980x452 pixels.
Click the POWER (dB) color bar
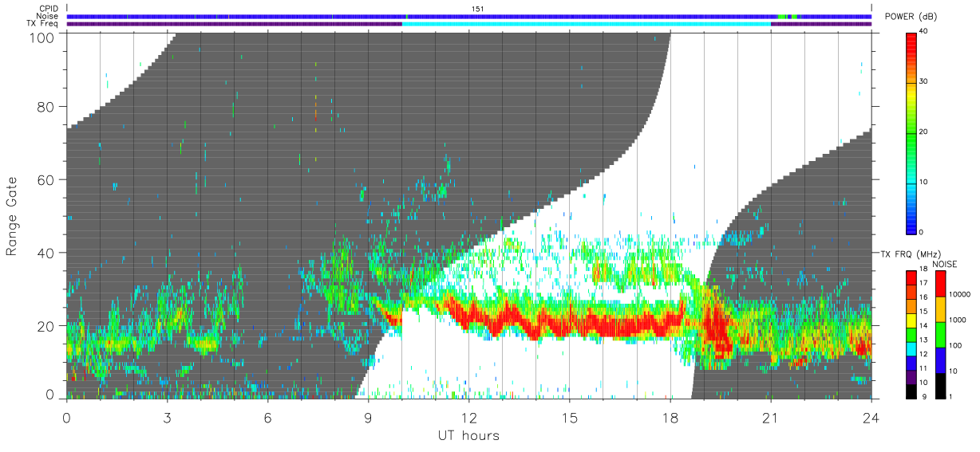[911, 132]
